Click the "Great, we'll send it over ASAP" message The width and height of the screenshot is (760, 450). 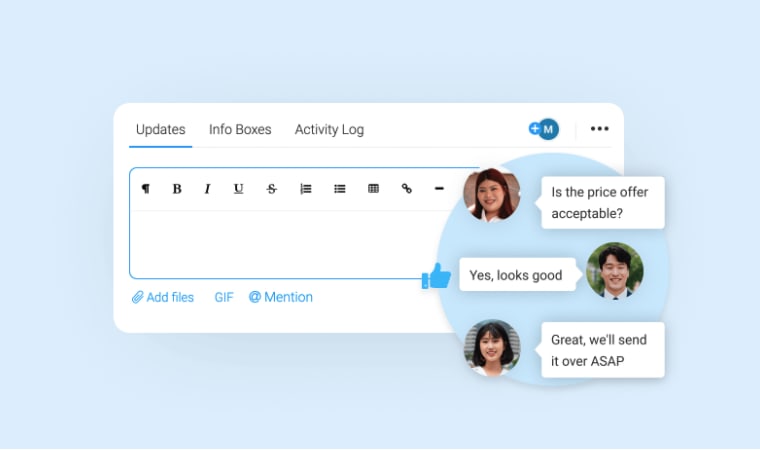[602, 350]
